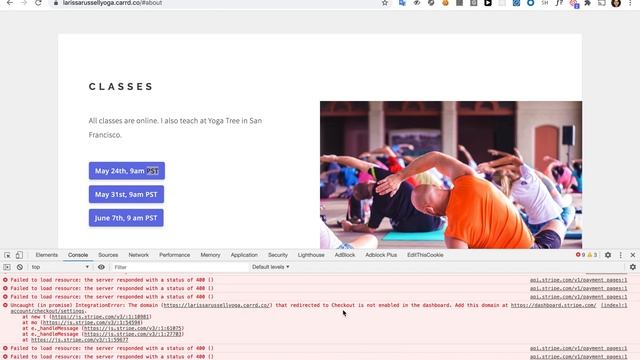Click 'All classes are online' paragraph text
640x360 pixels.
tap(175, 128)
